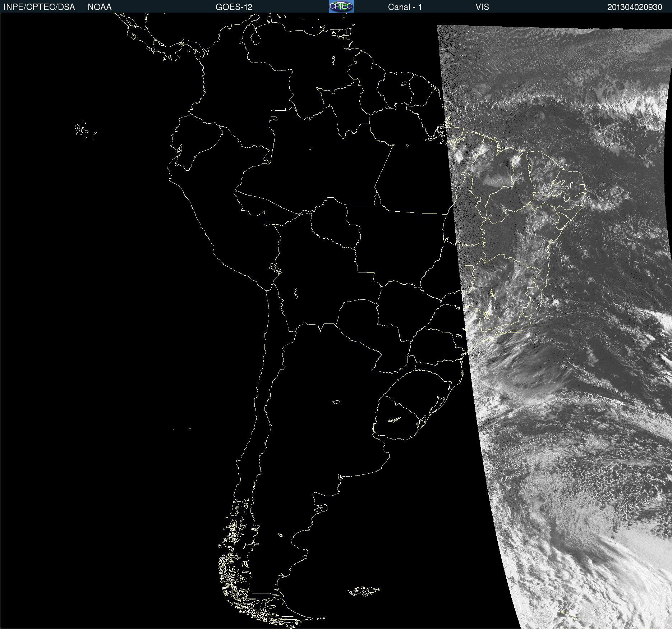Click the CPTEC logo in the header
Screen dimensions: 672x629
(341, 6)
